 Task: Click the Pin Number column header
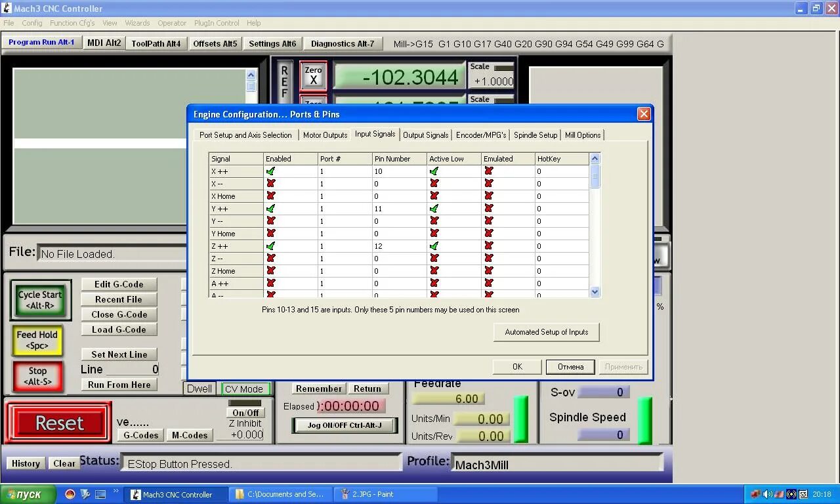(399, 159)
